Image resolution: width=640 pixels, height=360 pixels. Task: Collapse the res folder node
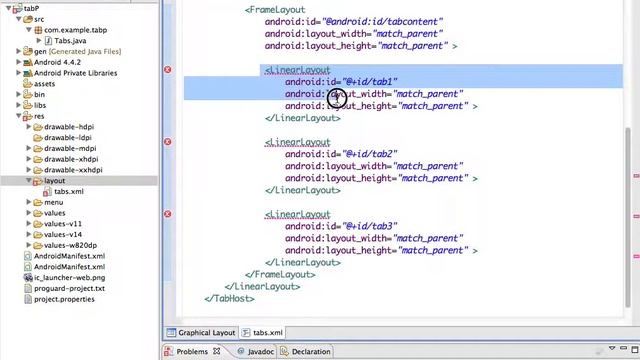coord(19,116)
